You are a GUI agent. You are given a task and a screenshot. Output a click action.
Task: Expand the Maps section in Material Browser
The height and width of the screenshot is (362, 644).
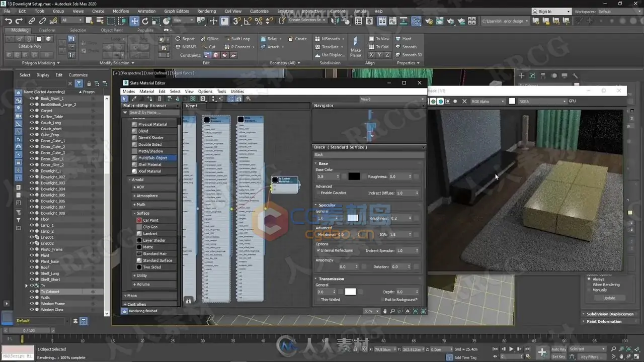(125, 296)
